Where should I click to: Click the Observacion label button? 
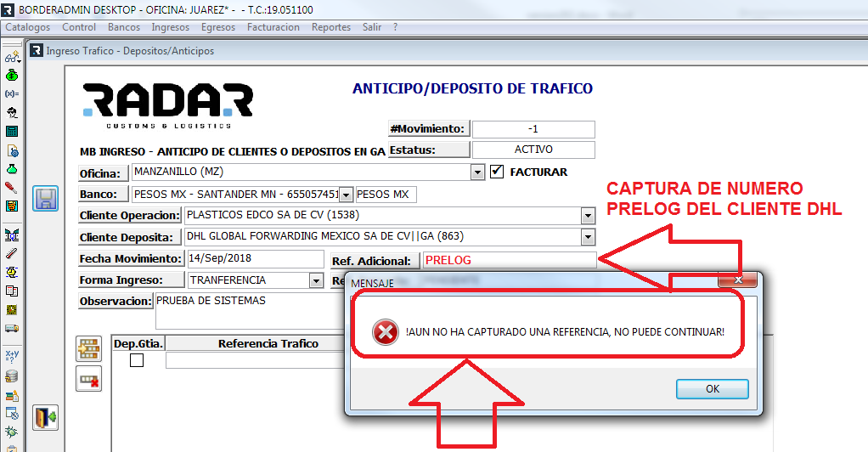[x=116, y=302]
